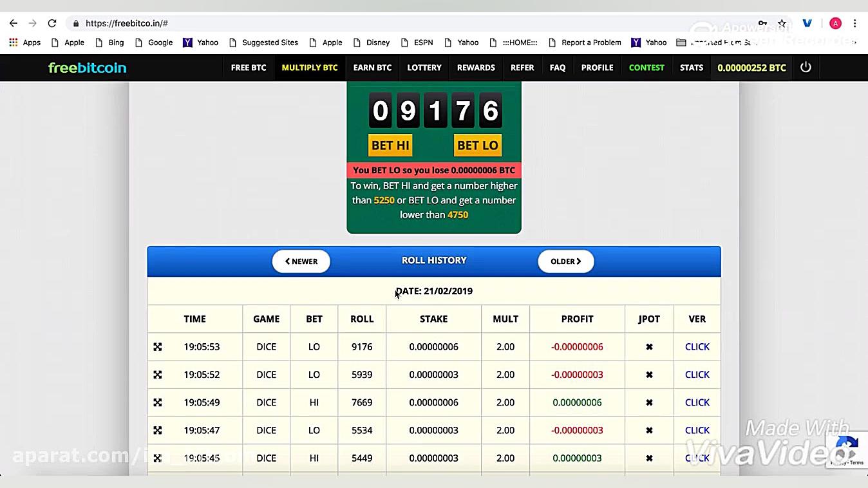
Task: Verify roll 7669 via CLICK link
Action: 697,402
